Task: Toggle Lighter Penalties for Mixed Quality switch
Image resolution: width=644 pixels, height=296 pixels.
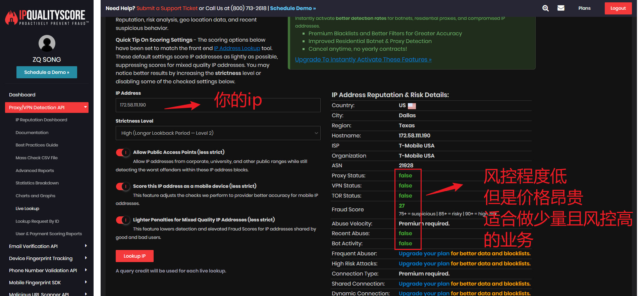Action: [123, 220]
